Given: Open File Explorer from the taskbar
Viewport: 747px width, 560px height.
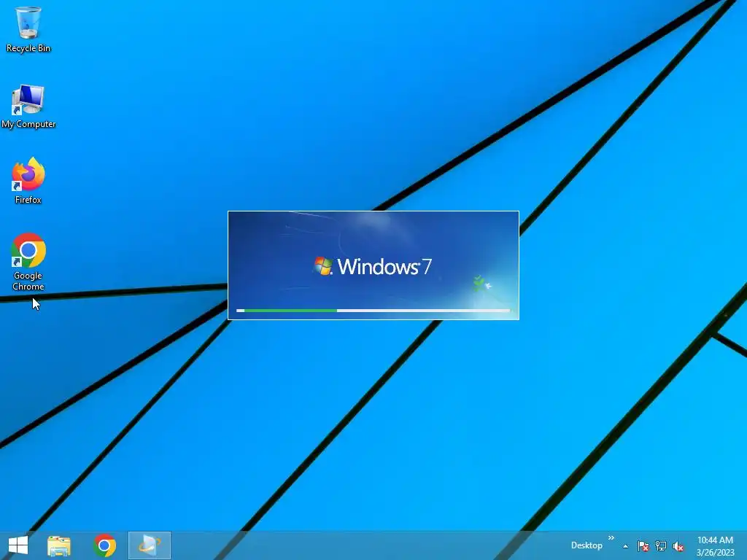Looking at the screenshot, I should 59,545.
